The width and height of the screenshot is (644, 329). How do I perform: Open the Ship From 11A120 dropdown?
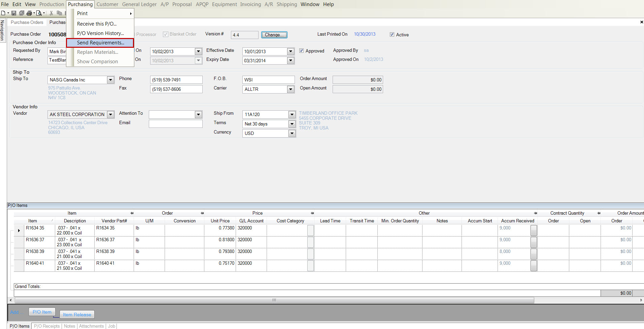292,114
